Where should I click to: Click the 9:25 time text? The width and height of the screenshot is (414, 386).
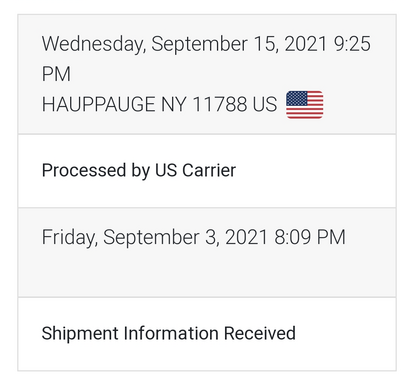pyautogui.click(x=352, y=44)
